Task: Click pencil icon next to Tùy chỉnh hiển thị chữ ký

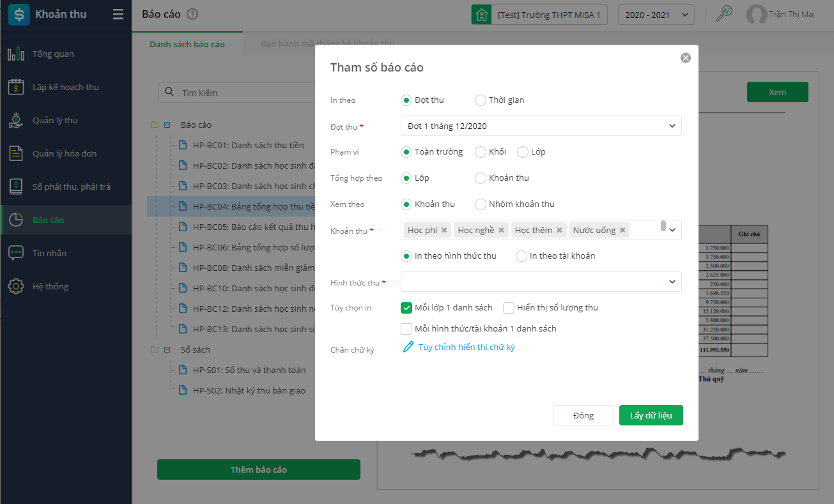Action: click(408, 347)
